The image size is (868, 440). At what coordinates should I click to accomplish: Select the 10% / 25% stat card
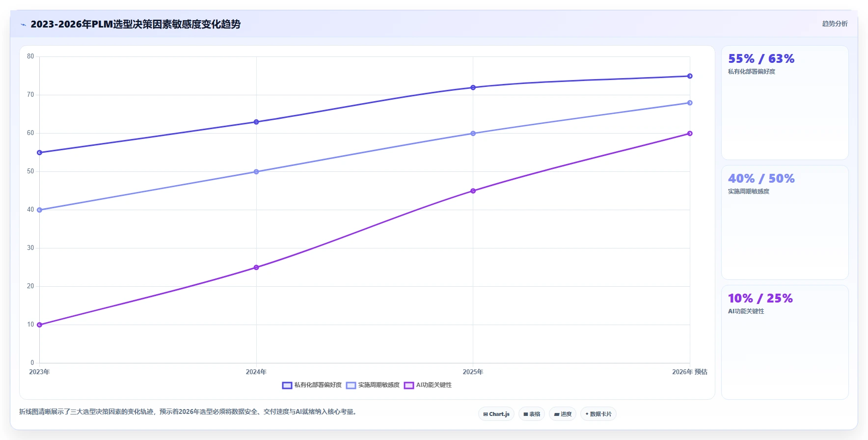[x=785, y=342]
